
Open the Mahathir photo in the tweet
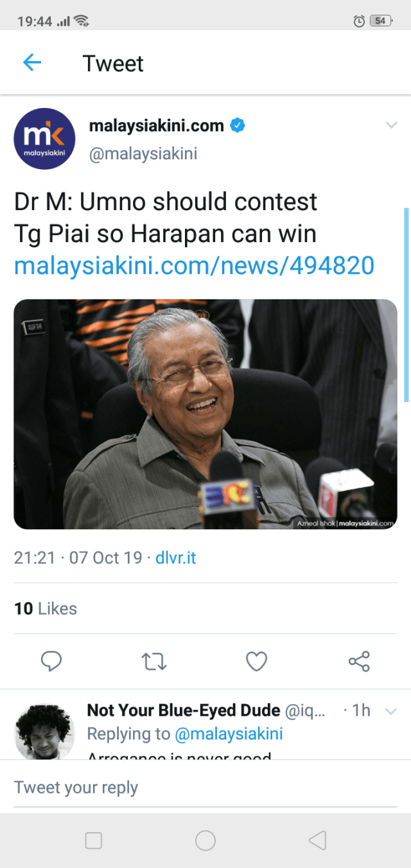click(205, 414)
